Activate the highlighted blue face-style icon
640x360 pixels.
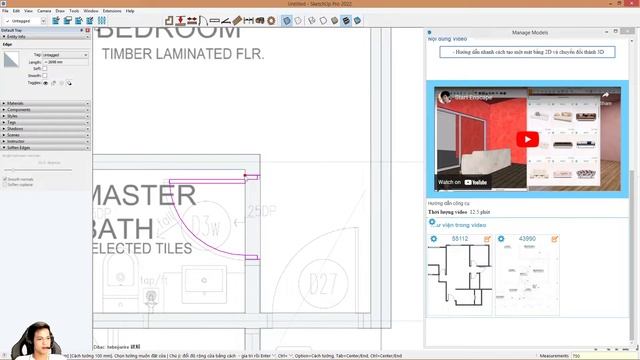287,20
